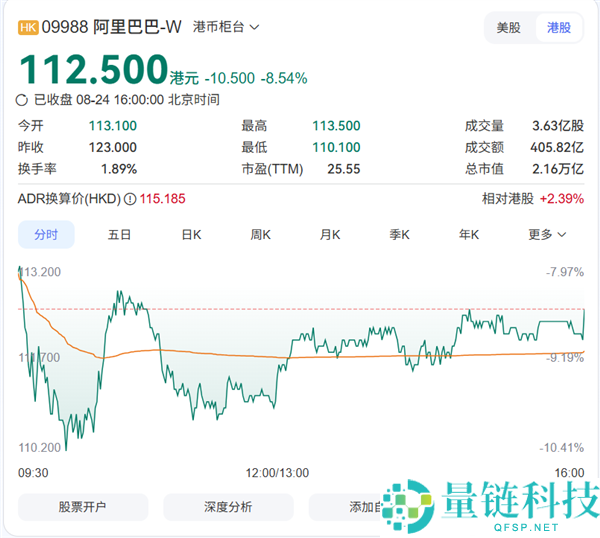The height and width of the screenshot is (538, 600).
Task: Click the 09:30 time axis label
Action: pyautogui.click(x=33, y=473)
